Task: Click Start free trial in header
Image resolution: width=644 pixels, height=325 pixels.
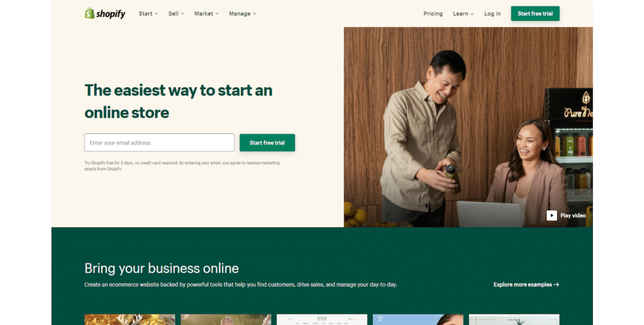Action: [535, 14]
